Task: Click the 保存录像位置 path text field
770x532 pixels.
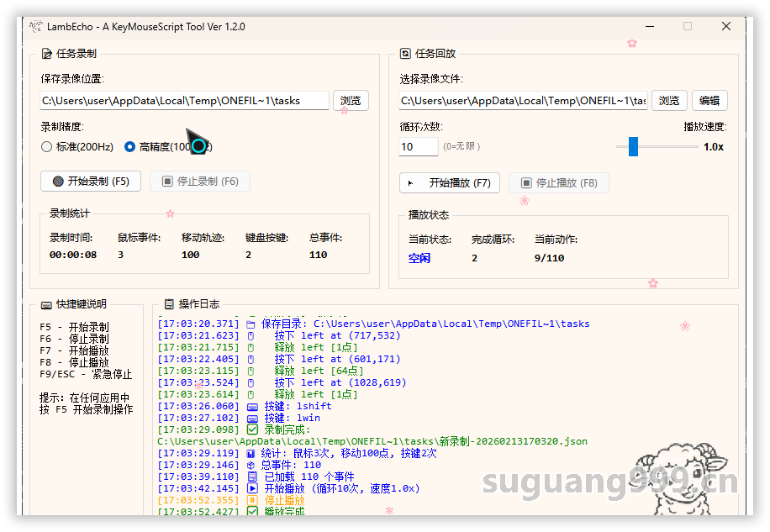Action: pos(184,101)
